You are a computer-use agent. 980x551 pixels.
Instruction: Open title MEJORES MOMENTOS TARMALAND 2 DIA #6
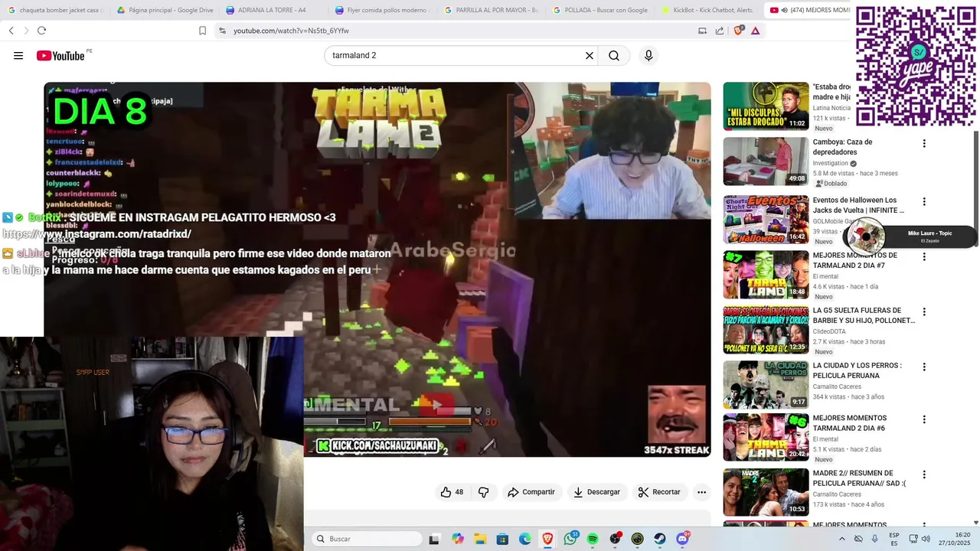click(x=850, y=423)
